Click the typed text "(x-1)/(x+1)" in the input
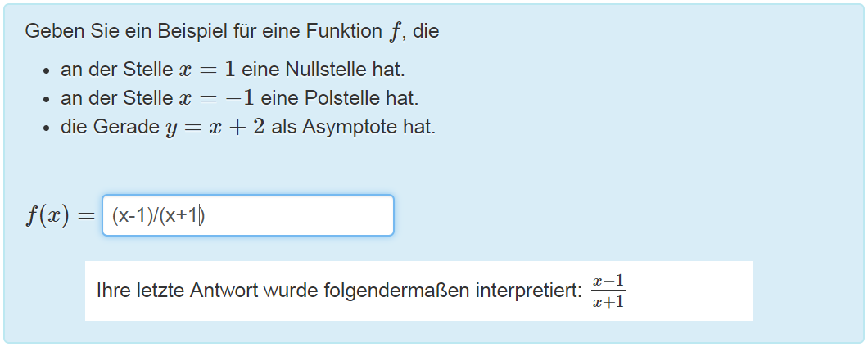Image resolution: width=868 pixels, height=347 pixels. pos(157,216)
